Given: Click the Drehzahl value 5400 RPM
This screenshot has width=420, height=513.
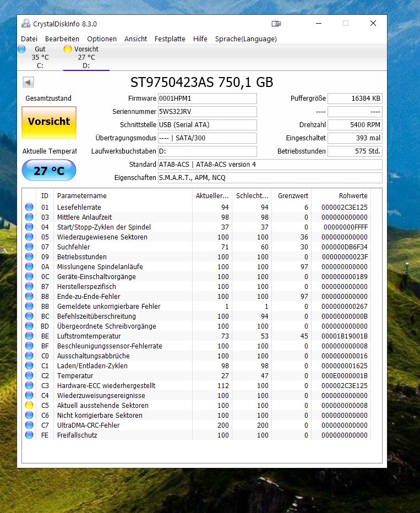Looking at the screenshot, I should click(x=355, y=124).
